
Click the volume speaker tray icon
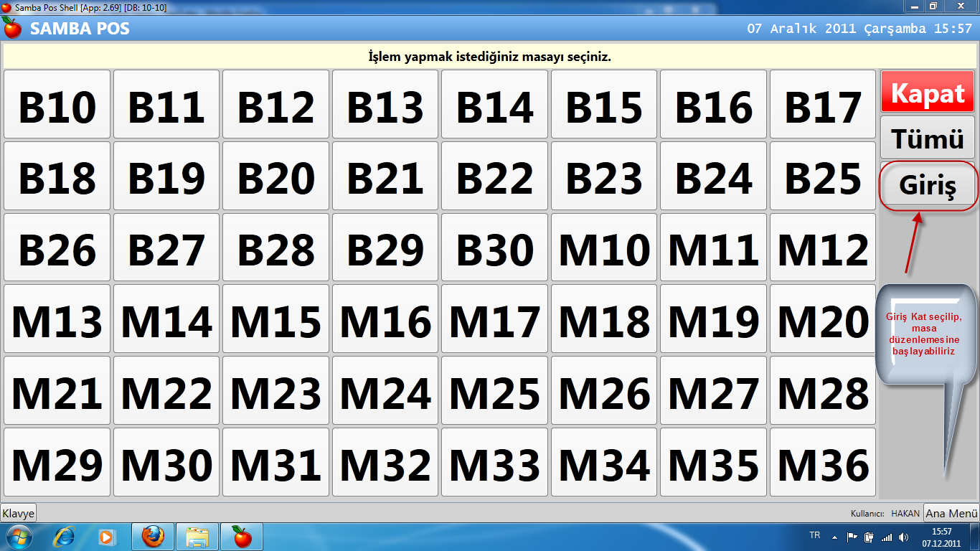(x=903, y=537)
